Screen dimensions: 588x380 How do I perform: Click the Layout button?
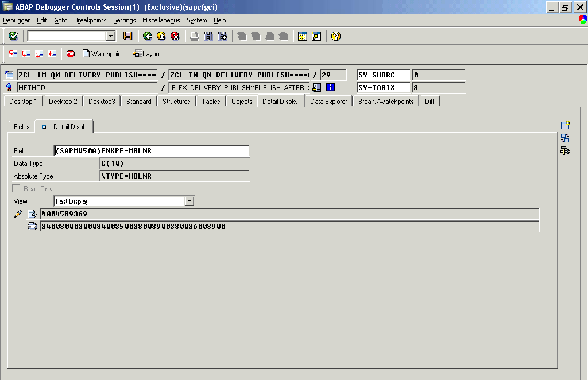pos(147,53)
